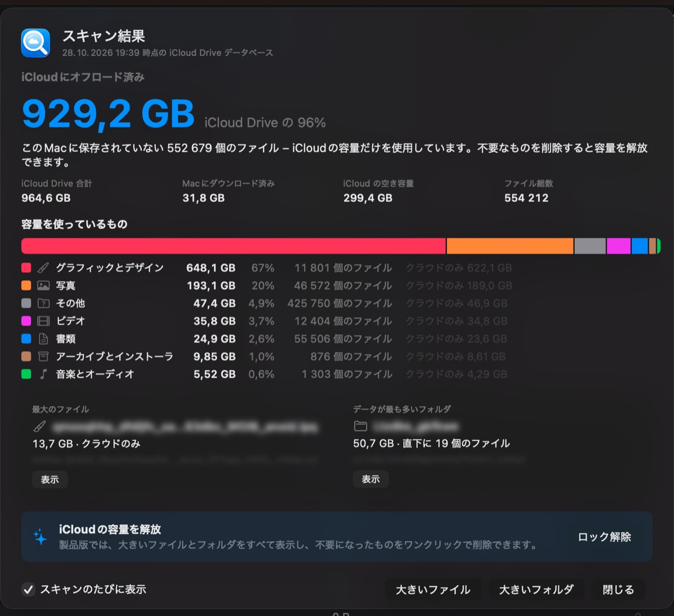The height and width of the screenshot is (616, 674).
Task: Click the 13,7 GB · クラウドのみ text
Action: pyautogui.click(x=86, y=444)
